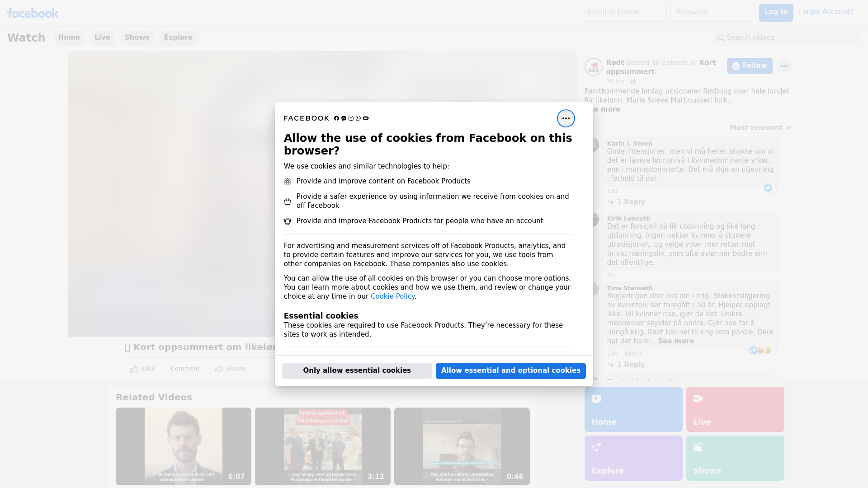Open the Cookie Policy link
The width and height of the screenshot is (868, 488).
click(392, 296)
